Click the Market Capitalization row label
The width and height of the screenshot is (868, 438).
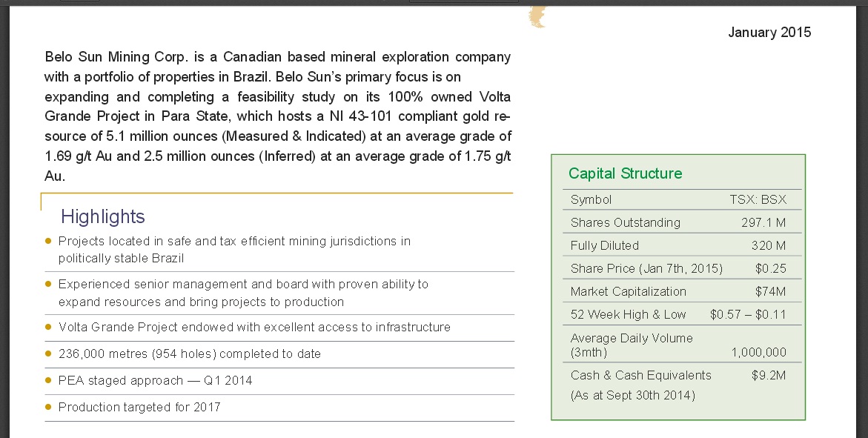[629, 292]
